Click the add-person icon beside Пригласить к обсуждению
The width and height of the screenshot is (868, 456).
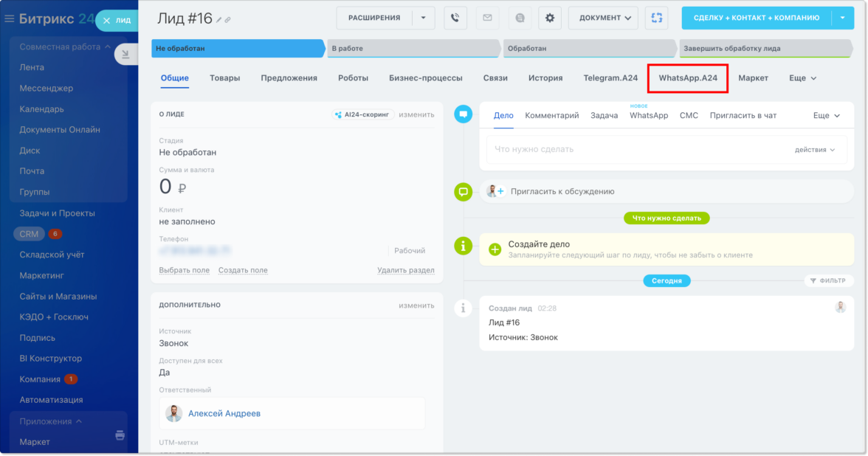(495, 191)
